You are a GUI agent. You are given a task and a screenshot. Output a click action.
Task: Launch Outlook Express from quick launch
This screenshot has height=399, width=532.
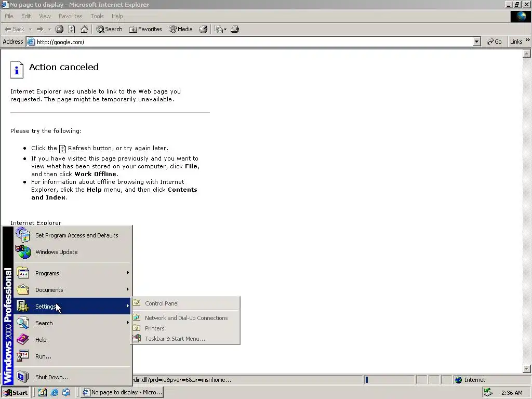pos(66,392)
